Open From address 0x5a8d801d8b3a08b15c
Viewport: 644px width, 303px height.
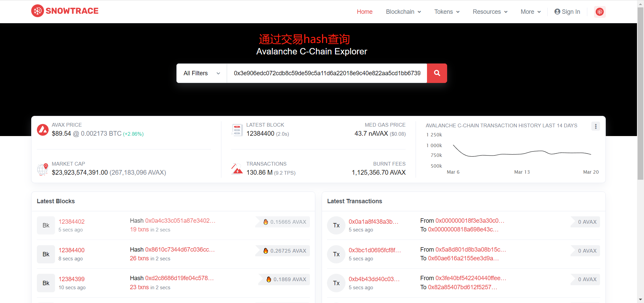click(x=470, y=250)
